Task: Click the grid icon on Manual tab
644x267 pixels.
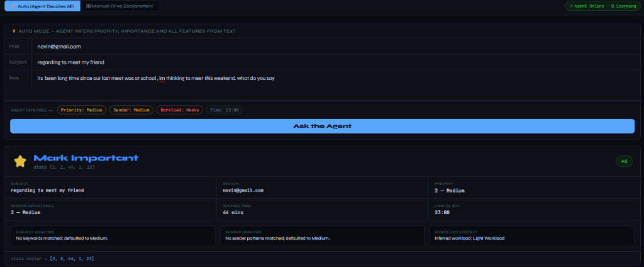Action: click(88, 6)
